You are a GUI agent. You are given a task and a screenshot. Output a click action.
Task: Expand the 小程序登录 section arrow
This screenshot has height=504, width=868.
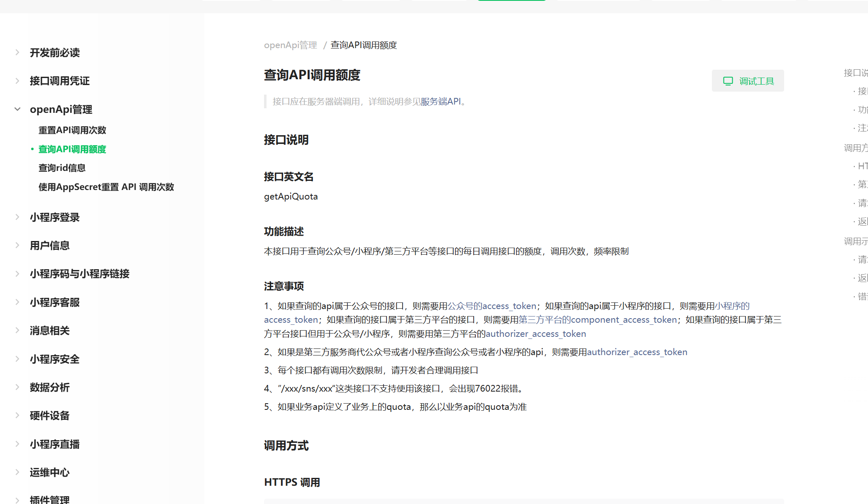pyautogui.click(x=17, y=217)
